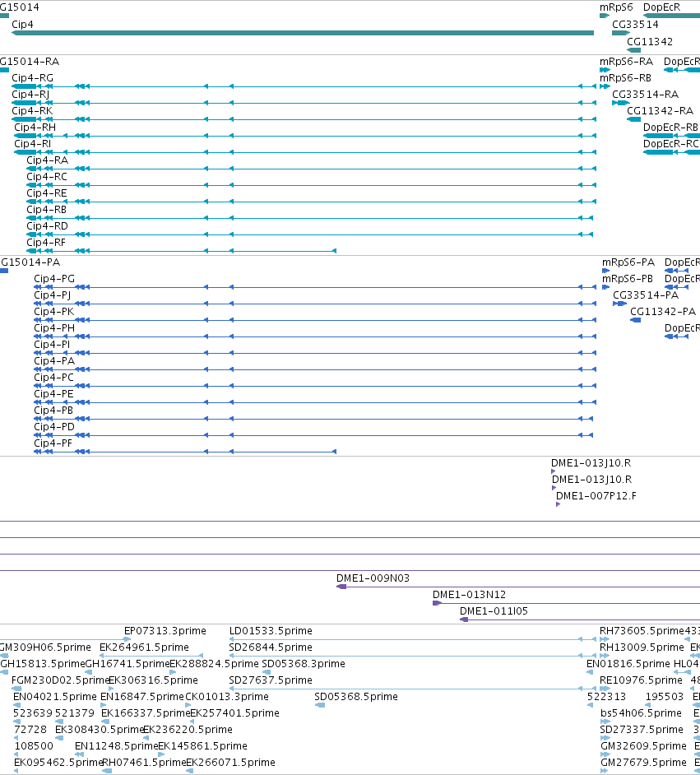Image resolution: width=700 pixels, height=775 pixels.
Task: Click EST GM27679.5prime
Action: [644, 763]
